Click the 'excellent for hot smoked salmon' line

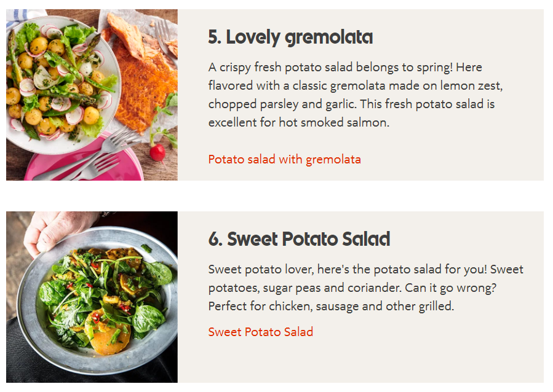(299, 122)
